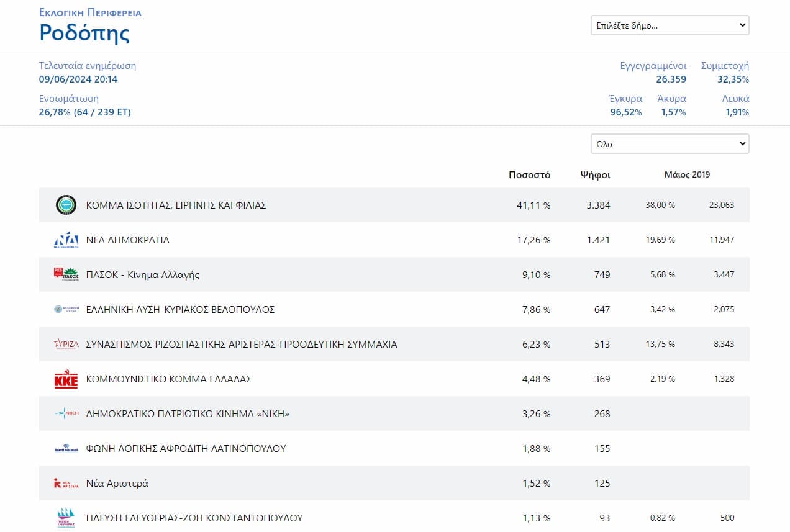Click the 647 votes value
Image resolution: width=790 pixels, height=532 pixels.
602,309
